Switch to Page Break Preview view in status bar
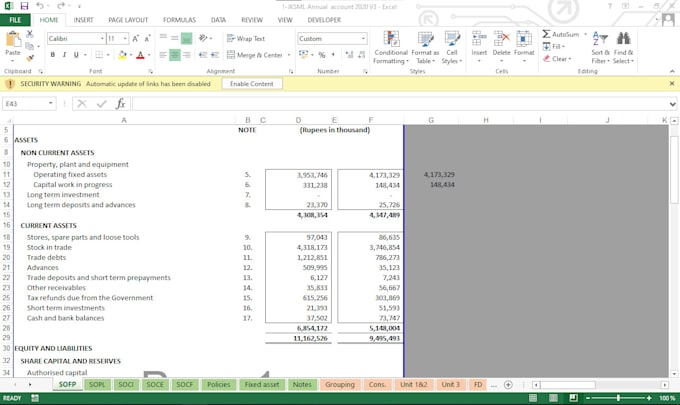 tap(573, 398)
